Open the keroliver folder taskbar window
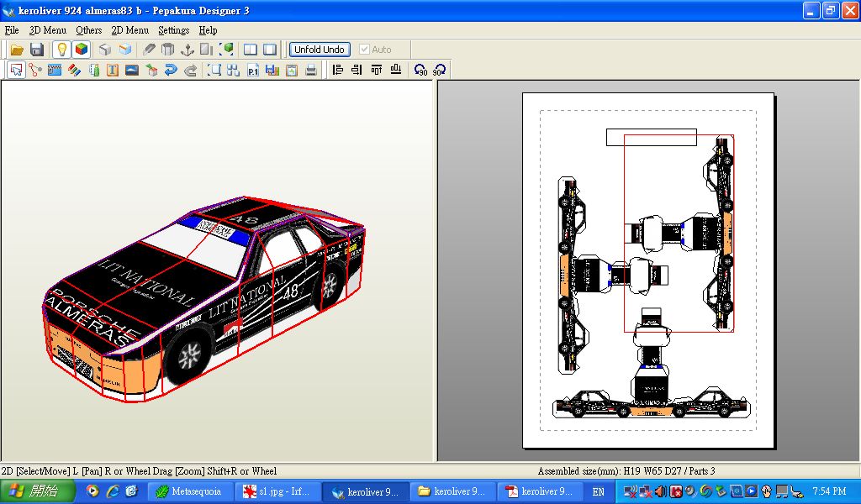This screenshot has width=861, height=504. pyautogui.click(x=452, y=491)
